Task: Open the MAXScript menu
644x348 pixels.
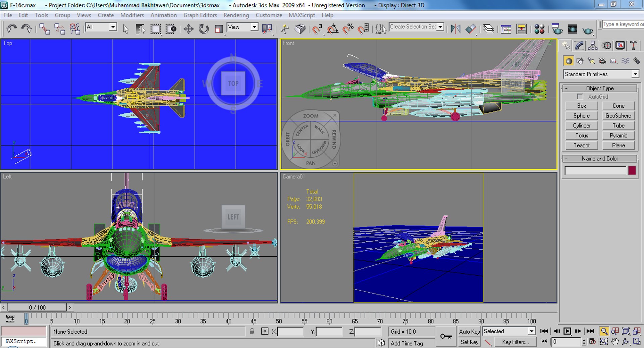Action: point(302,15)
